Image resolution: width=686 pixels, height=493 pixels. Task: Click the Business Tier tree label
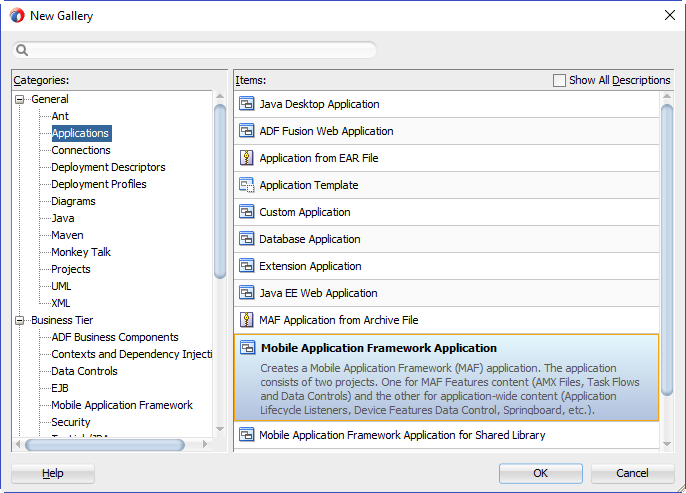(x=62, y=321)
